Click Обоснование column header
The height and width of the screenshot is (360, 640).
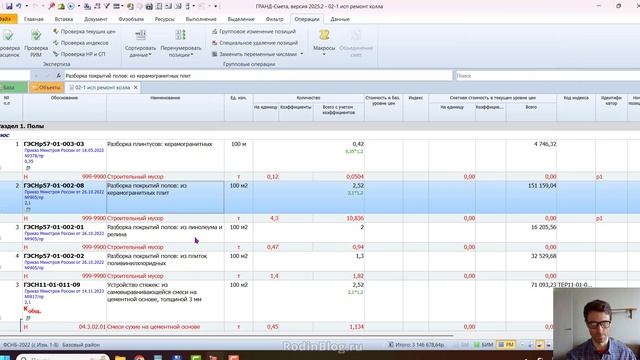point(64,98)
